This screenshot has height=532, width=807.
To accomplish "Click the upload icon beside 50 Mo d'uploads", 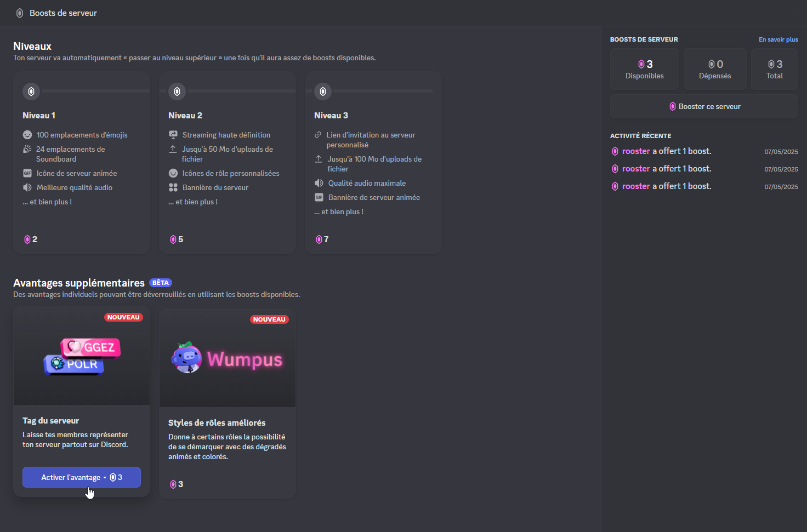I will click(x=173, y=149).
